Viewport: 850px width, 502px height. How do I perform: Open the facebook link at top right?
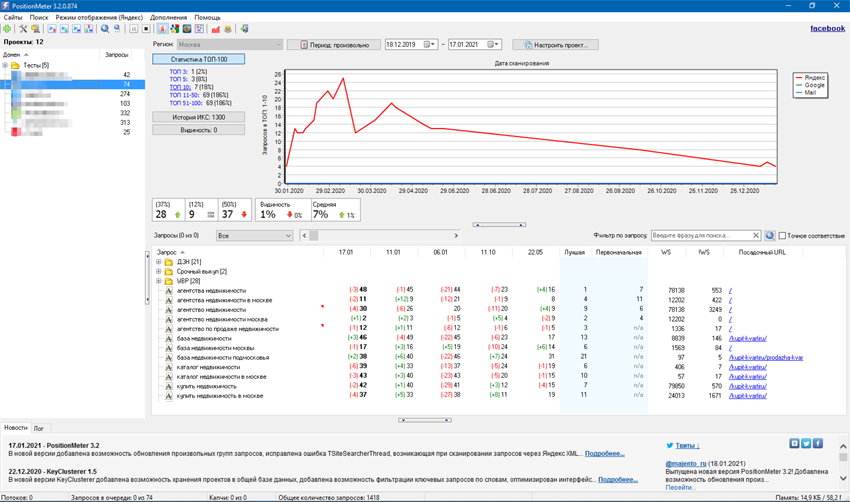click(x=827, y=28)
